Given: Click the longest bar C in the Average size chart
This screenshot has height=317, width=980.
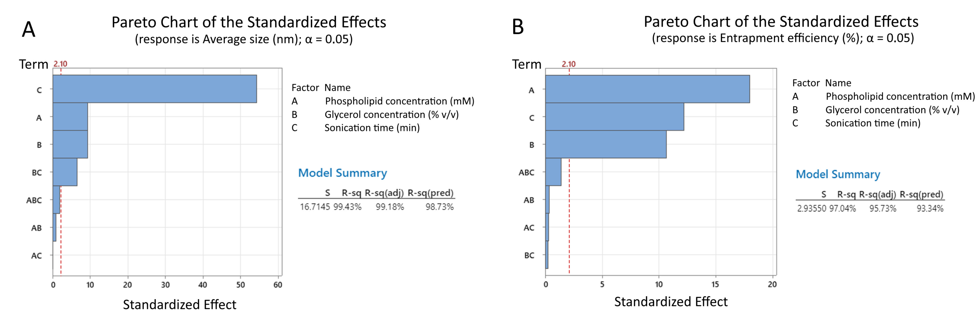Looking at the screenshot, I should coord(154,89).
